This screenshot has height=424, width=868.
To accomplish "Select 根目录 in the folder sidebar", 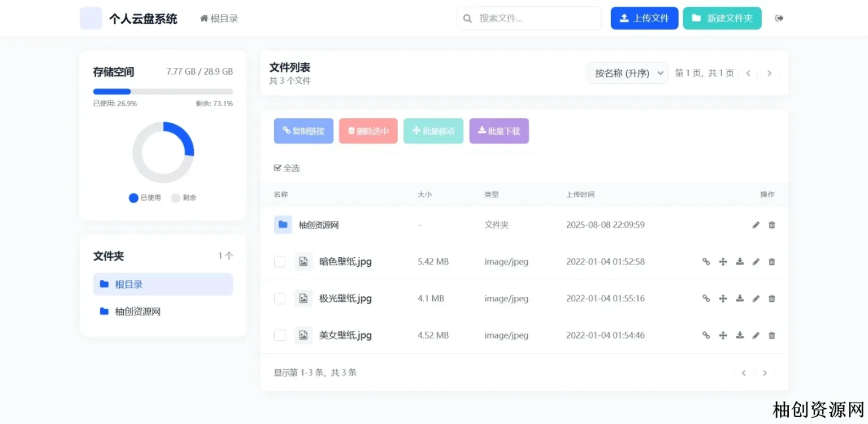I will tap(163, 284).
